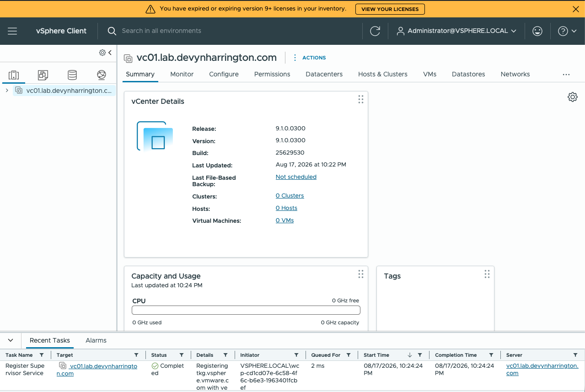Screen dimensions: 585x392
Task: Open the 0 VMs link
Action: click(284, 220)
